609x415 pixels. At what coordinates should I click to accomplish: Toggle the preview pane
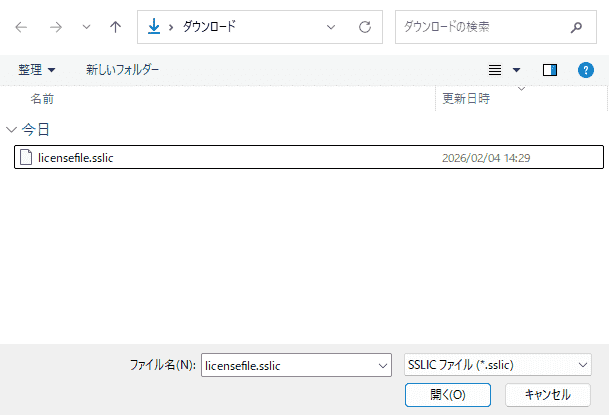[x=549, y=70]
